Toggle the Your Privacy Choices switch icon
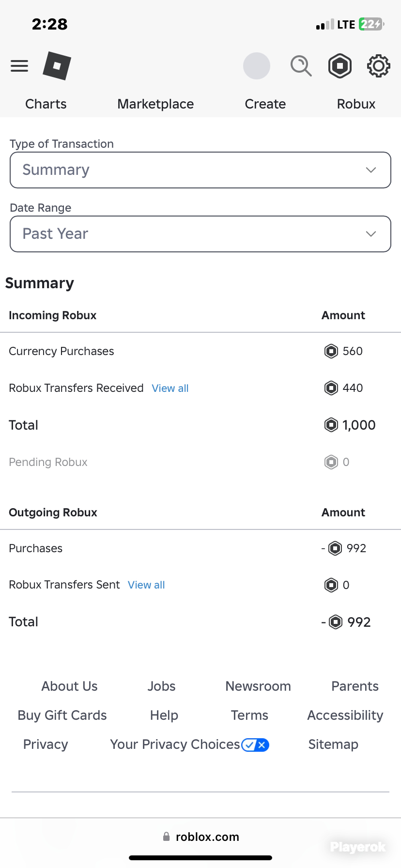The height and width of the screenshot is (868, 401). tap(255, 744)
